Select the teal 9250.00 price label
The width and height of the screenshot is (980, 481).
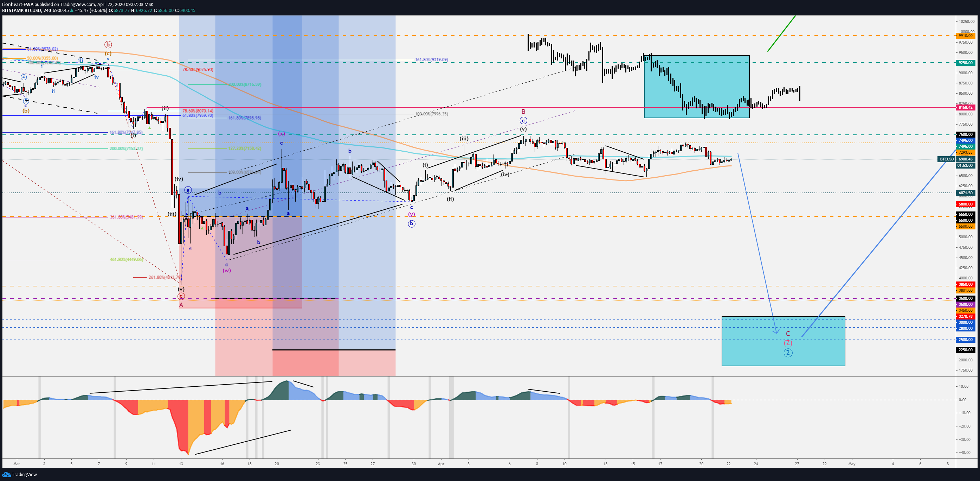(x=966, y=63)
